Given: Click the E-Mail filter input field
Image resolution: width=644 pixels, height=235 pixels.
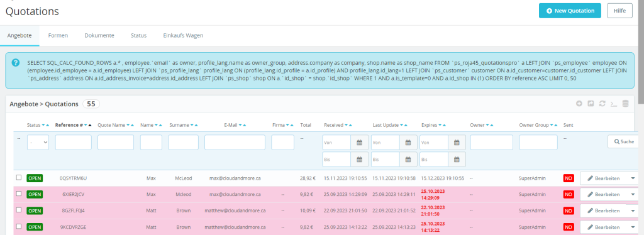Looking at the screenshot, I should point(235,142).
